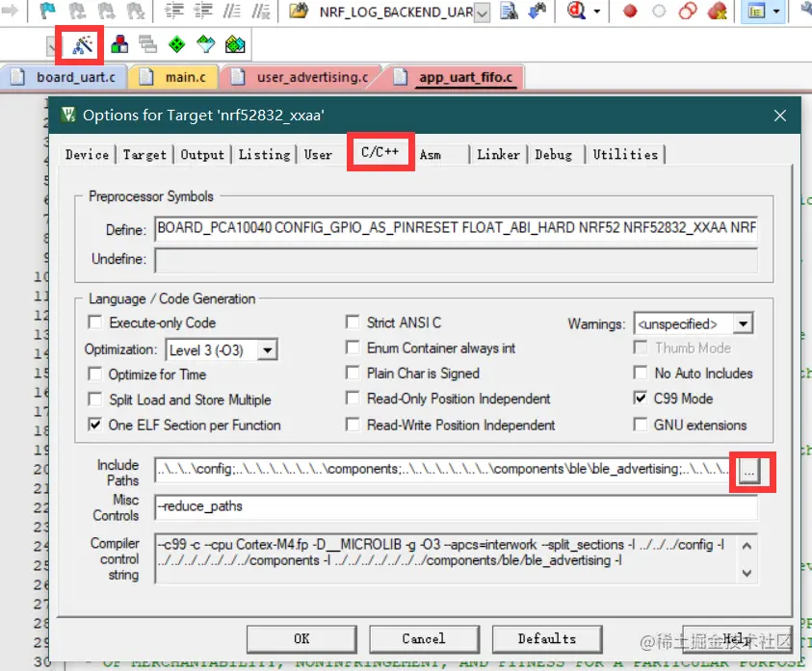The width and height of the screenshot is (812, 671).
Task: Switch to the Listing tab
Action: [264, 155]
